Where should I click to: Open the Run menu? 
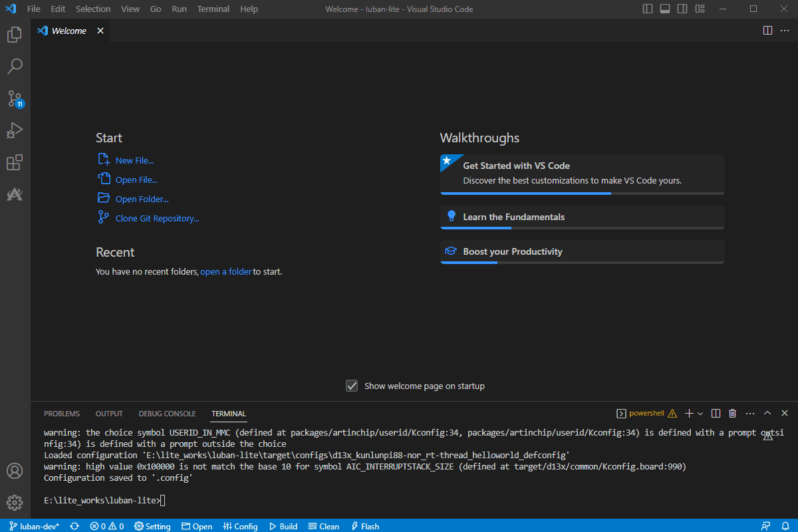[179, 9]
